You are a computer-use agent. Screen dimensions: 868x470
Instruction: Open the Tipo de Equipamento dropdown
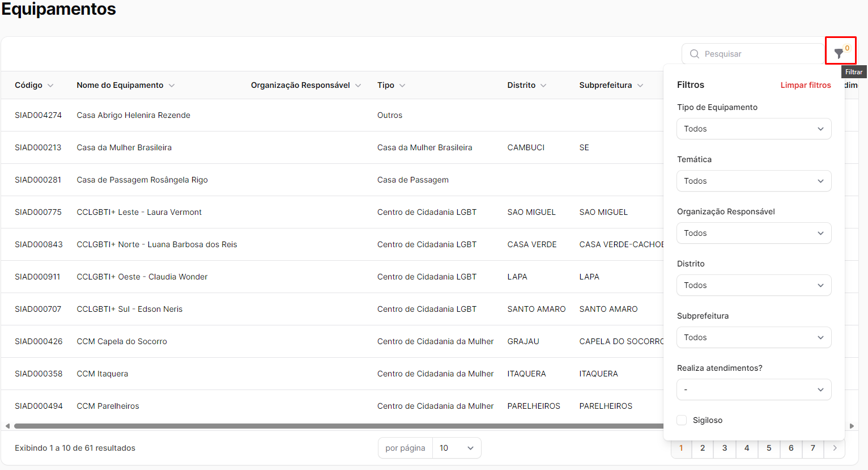pyautogui.click(x=754, y=129)
